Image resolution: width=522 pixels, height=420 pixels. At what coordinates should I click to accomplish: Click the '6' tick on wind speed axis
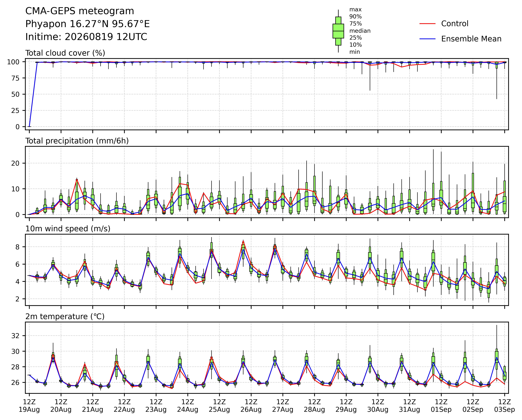click(17, 264)
